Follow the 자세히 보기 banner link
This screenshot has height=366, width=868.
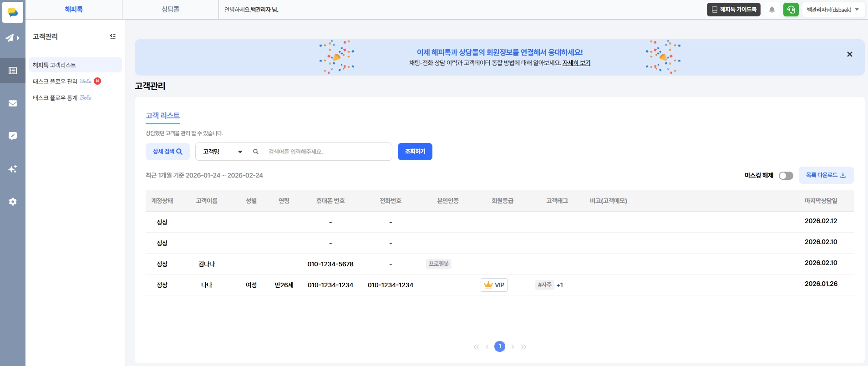point(576,63)
